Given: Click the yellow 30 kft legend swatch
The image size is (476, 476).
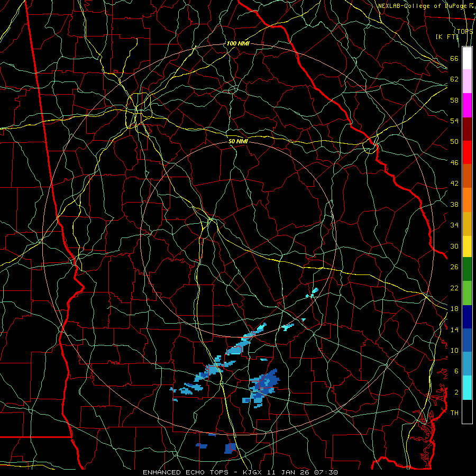Looking at the screenshot, I should [467, 246].
